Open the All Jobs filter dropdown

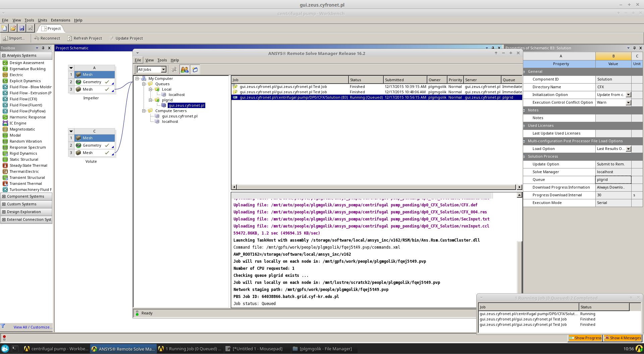163,69
